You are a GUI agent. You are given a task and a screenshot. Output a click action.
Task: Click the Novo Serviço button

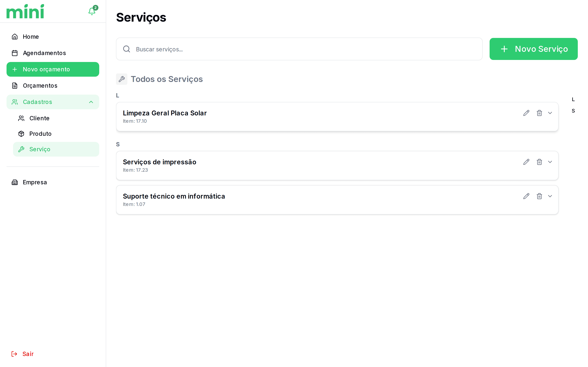coord(533,49)
